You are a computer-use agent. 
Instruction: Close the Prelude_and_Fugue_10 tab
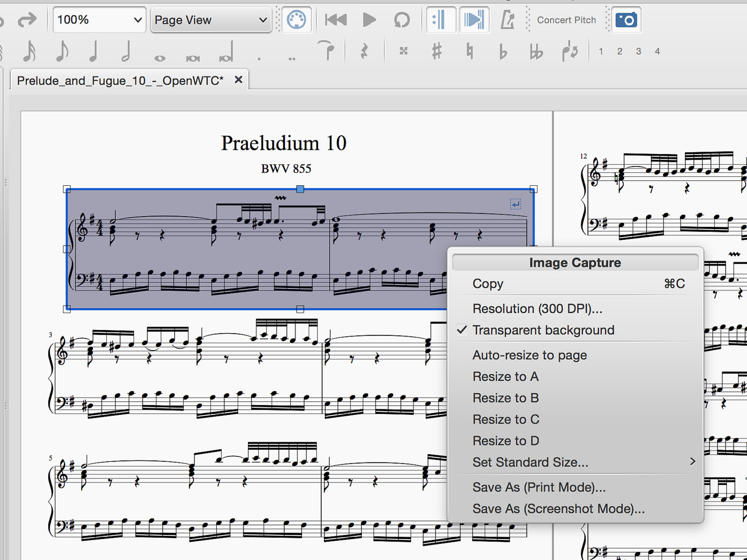pyautogui.click(x=238, y=80)
